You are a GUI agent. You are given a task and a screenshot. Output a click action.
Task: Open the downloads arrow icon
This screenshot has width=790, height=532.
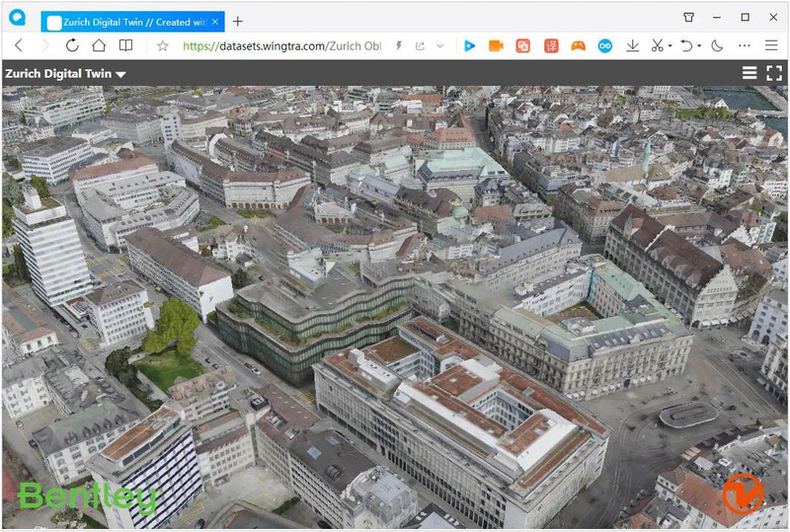coord(632,46)
